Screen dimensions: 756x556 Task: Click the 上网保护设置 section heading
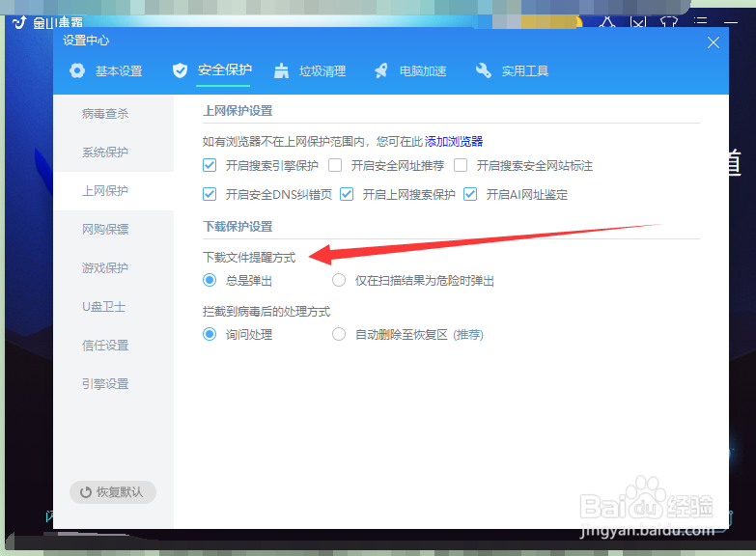pyautogui.click(x=238, y=111)
